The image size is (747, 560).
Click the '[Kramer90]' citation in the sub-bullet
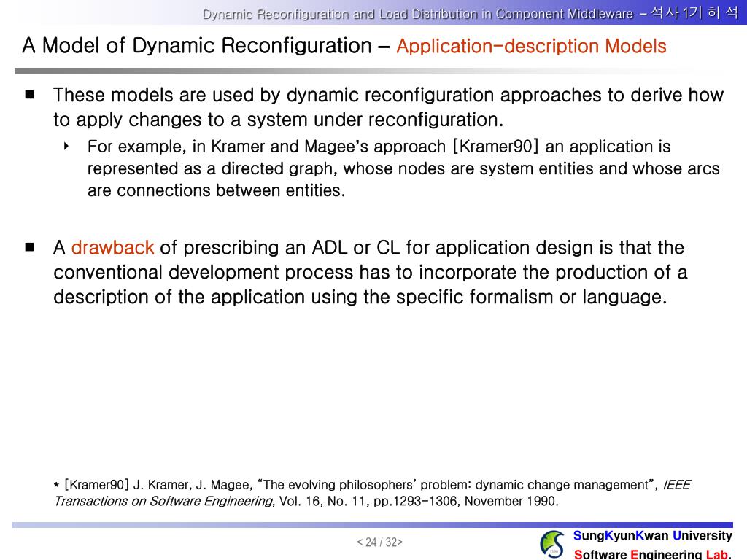pyautogui.click(x=495, y=147)
